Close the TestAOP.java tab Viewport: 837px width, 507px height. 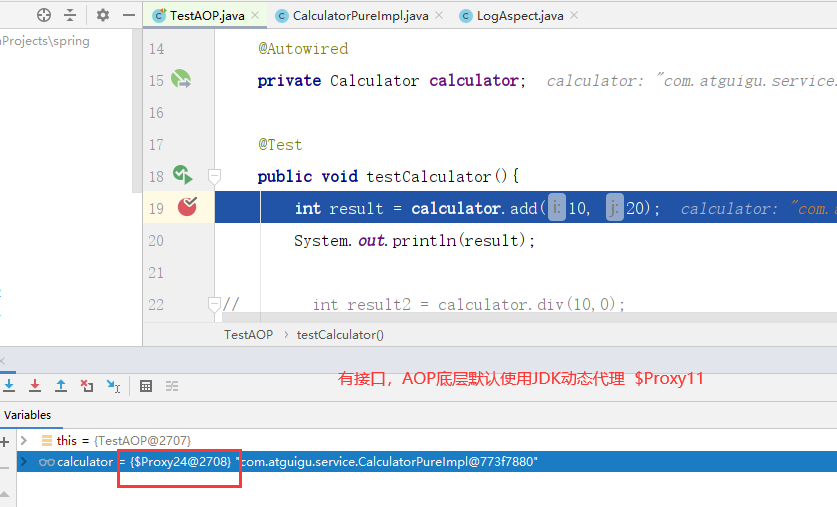(255, 15)
